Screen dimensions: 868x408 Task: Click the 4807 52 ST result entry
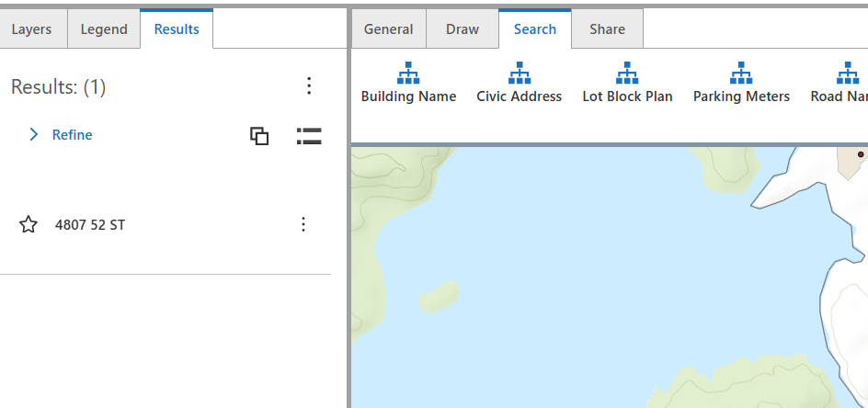pyautogui.click(x=90, y=224)
